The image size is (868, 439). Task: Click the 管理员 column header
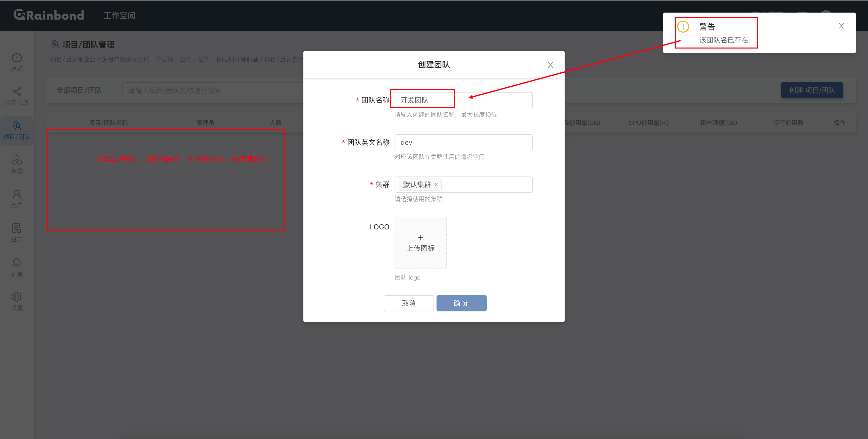pyautogui.click(x=205, y=123)
